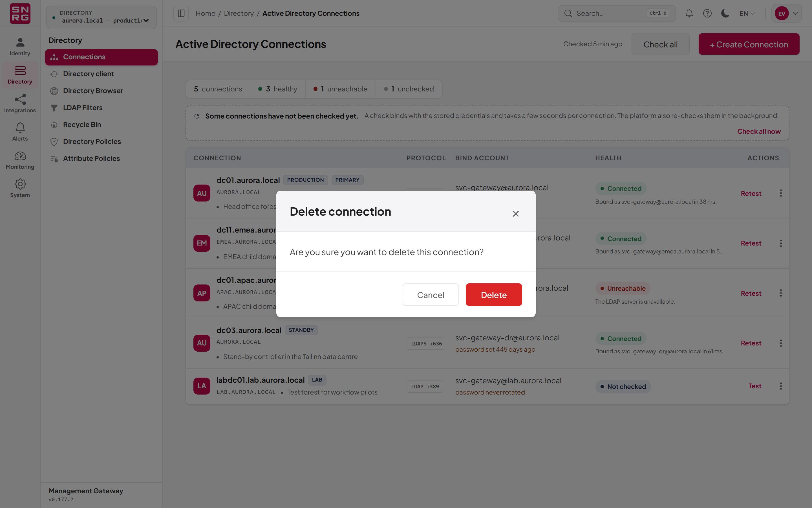
Task: Retest dc01.aurora.local connection
Action: click(751, 193)
